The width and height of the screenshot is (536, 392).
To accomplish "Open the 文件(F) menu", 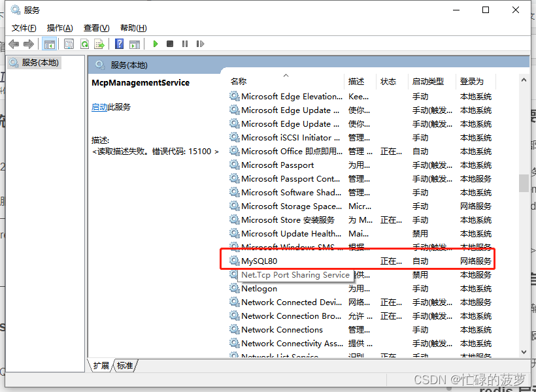I will 24,28.
